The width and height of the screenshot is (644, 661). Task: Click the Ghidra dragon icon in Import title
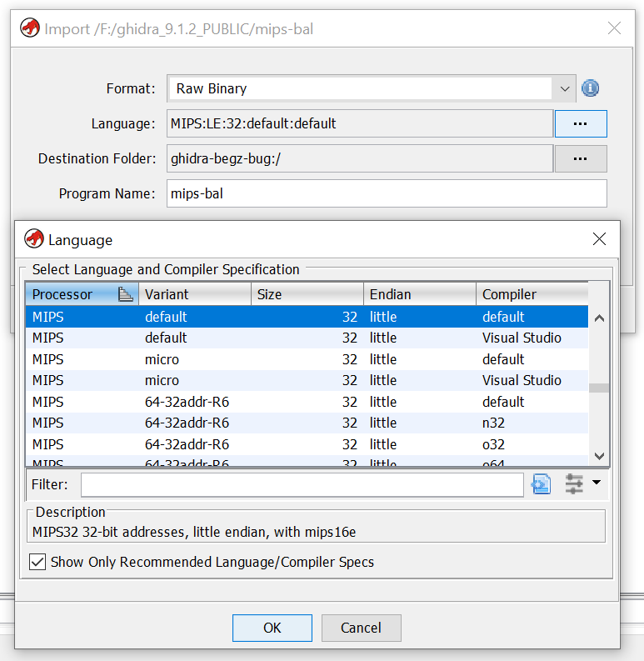(x=30, y=28)
